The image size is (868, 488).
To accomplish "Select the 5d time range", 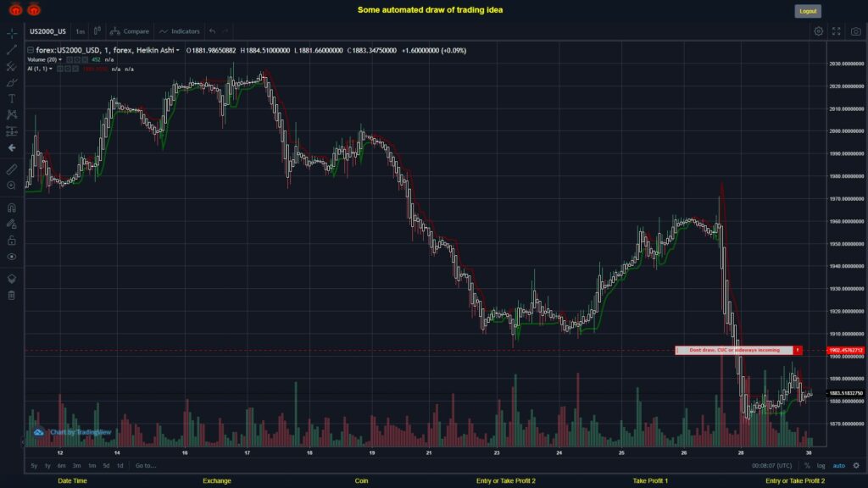I will click(x=106, y=466).
